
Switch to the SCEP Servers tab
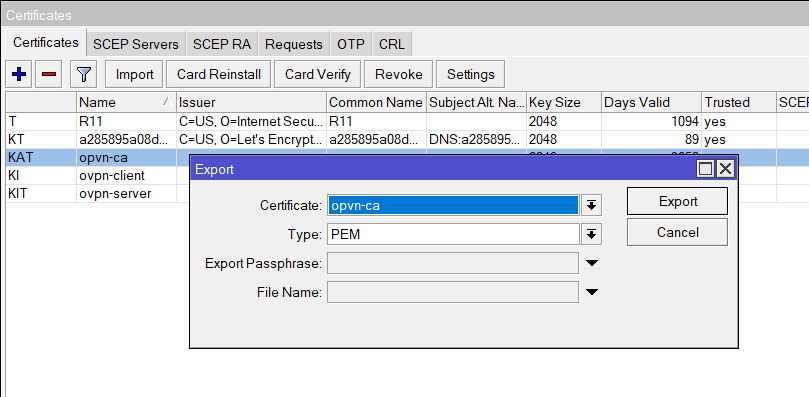coord(136,44)
